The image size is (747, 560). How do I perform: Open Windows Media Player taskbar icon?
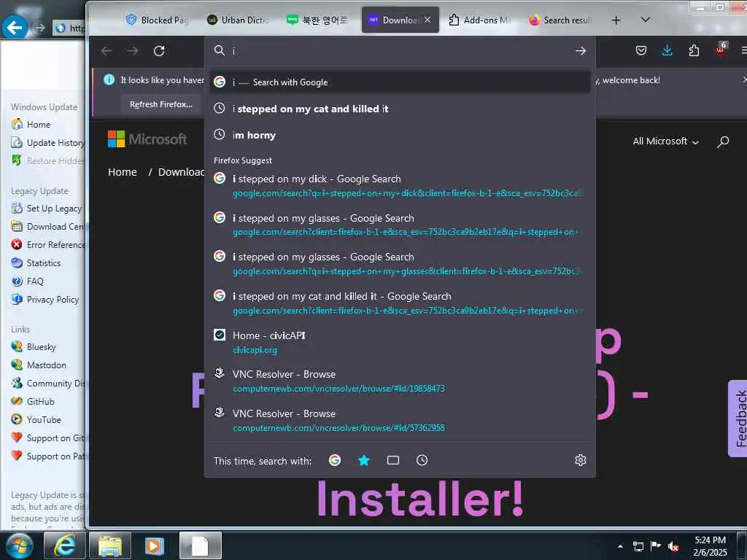pos(155,545)
